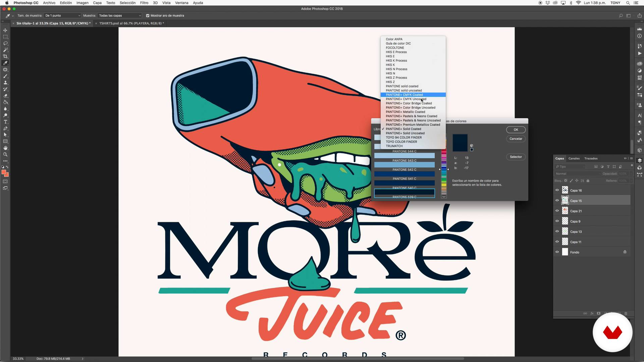Click the zoom percentage field 33.33%

18,359
